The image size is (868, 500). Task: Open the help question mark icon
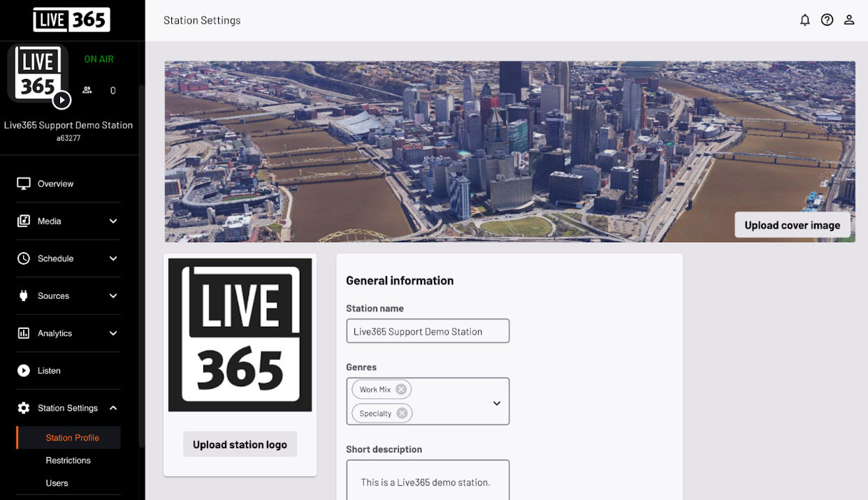827,20
